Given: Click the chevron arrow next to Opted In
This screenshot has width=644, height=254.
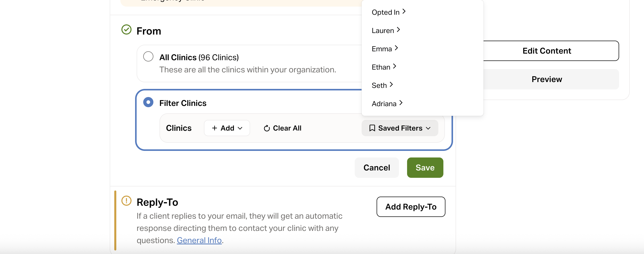Looking at the screenshot, I should coord(404,11).
